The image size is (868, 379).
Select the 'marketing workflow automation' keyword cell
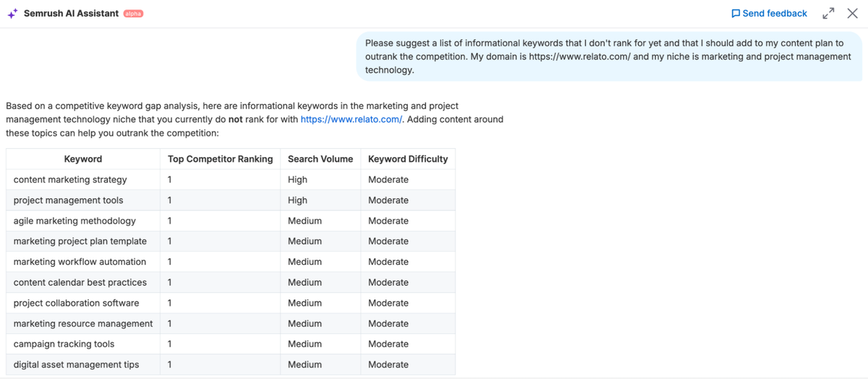click(80, 262)
